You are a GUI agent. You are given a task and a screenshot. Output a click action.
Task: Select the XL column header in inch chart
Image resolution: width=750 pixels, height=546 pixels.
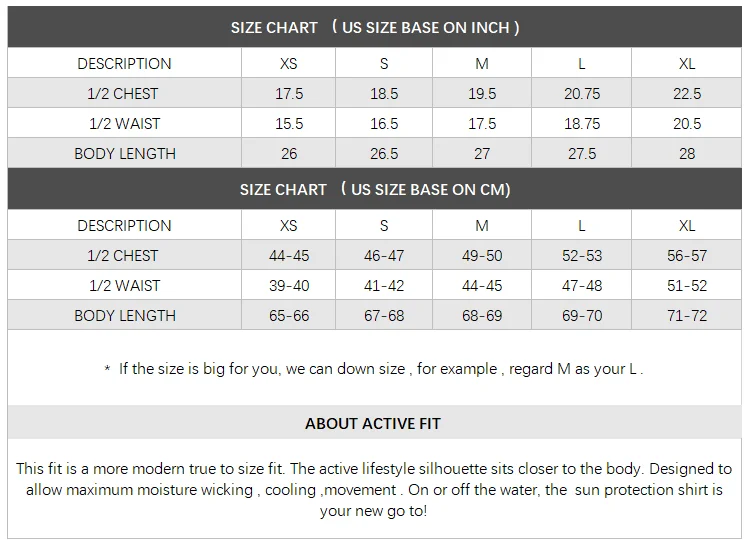[687, 64]
